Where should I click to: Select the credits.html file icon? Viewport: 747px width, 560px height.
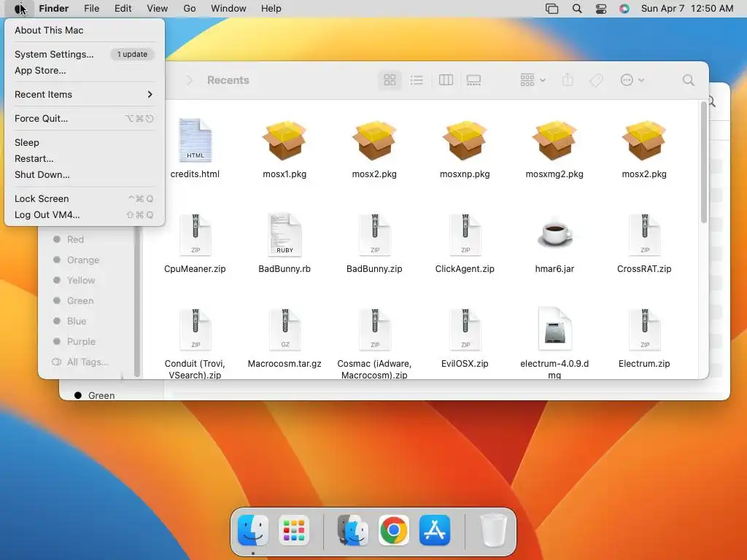tap(196, 141)
